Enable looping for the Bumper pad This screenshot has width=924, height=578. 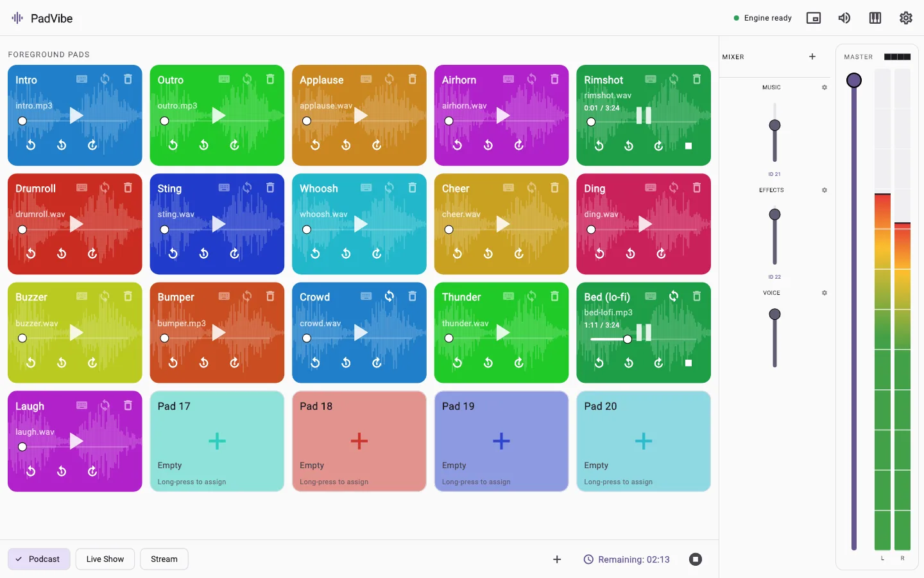[247, 296]
